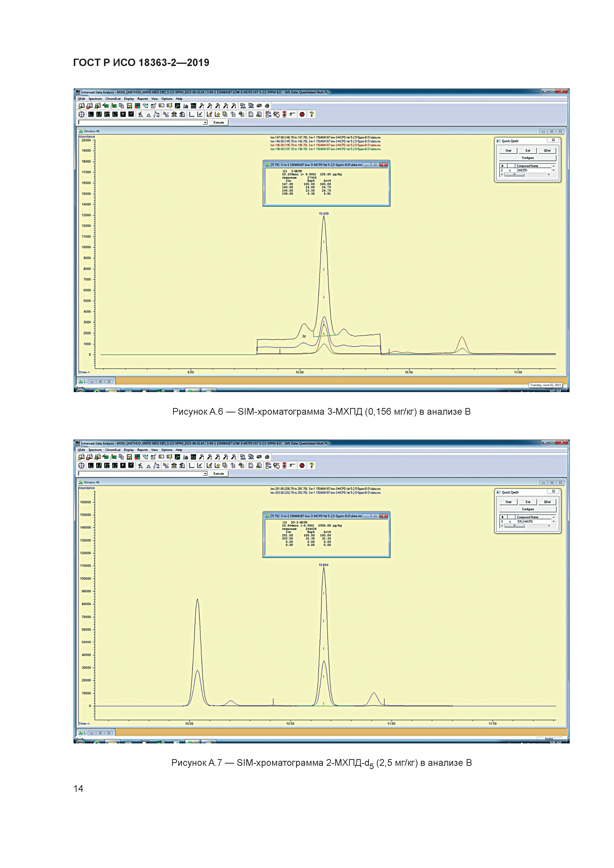Image resolution: width=614 pixels, height=868 pixels.
Task: Open the command line dropdown arrow in the Figure A.7 window
Action: click(x=205, y=474)
